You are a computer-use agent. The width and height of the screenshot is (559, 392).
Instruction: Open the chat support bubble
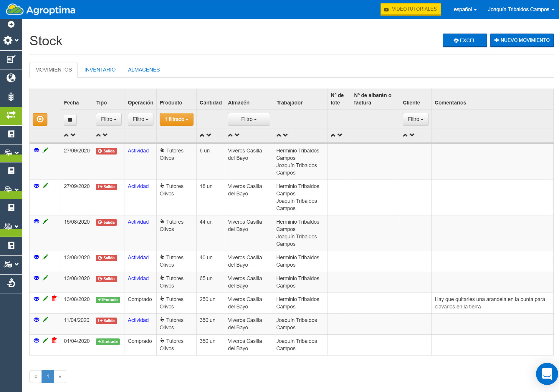(x=547, y=374)
